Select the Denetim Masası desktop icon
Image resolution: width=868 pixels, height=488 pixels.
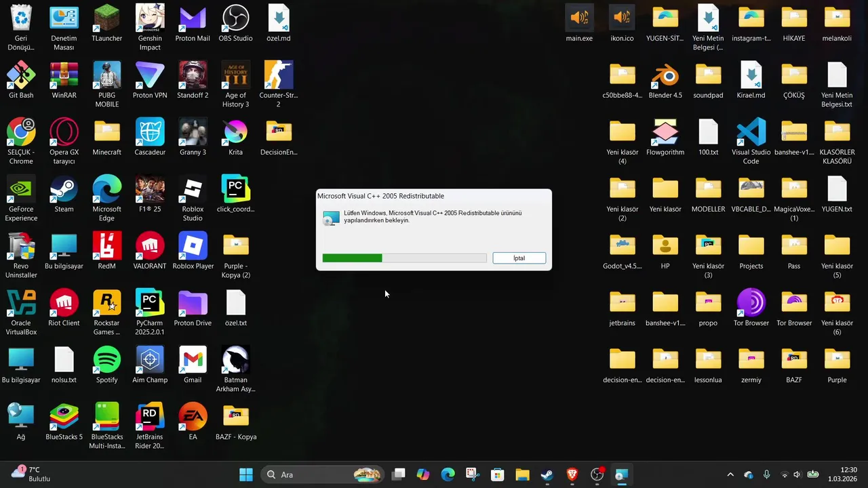point(64,28)
